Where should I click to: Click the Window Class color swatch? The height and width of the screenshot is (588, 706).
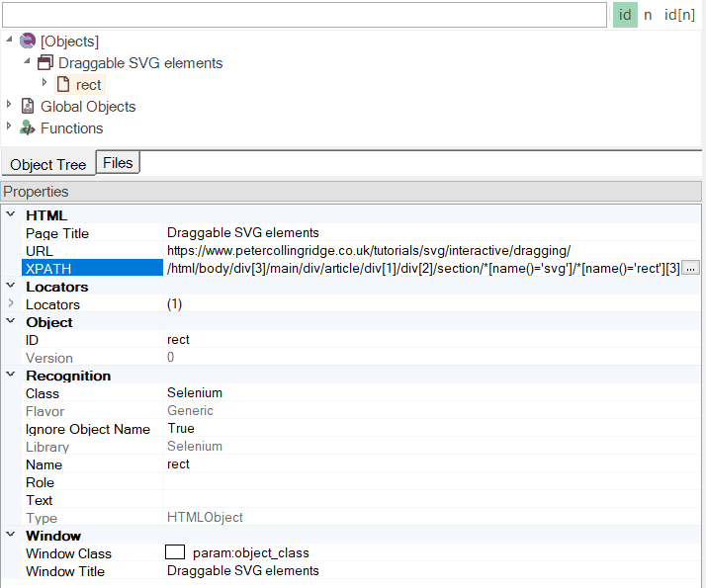(x=175, y=553)
